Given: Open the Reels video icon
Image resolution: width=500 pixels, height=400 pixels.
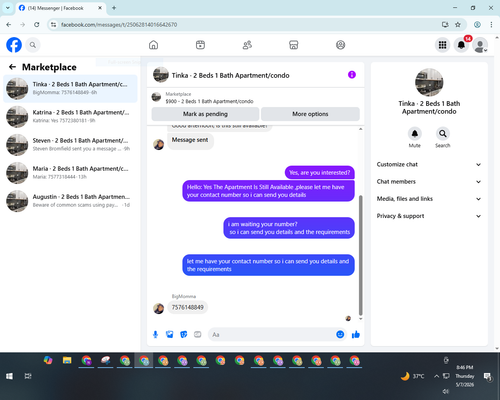Looking at the screenshot, I should point(200,45).
